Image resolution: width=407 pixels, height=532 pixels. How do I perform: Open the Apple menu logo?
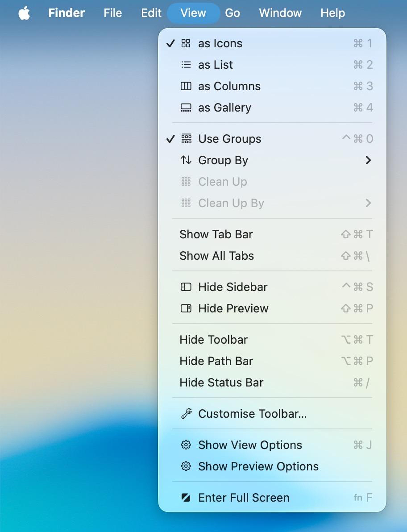24,13
